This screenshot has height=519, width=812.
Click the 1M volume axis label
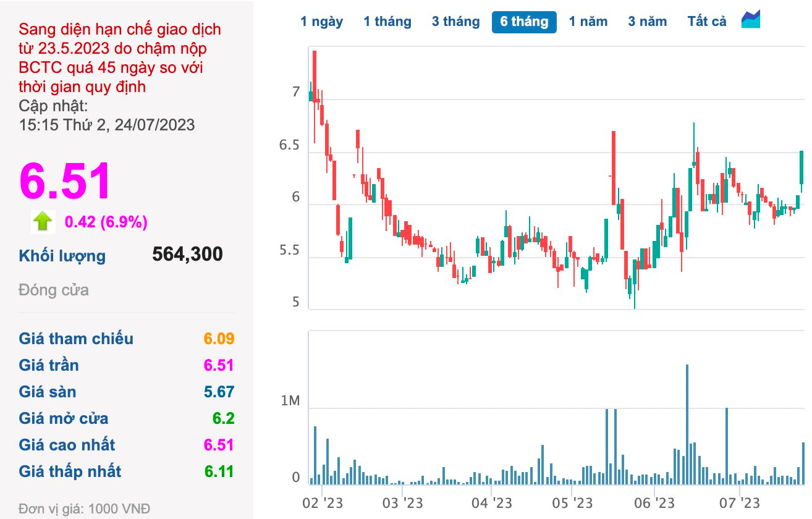click(x=290, y=402)
